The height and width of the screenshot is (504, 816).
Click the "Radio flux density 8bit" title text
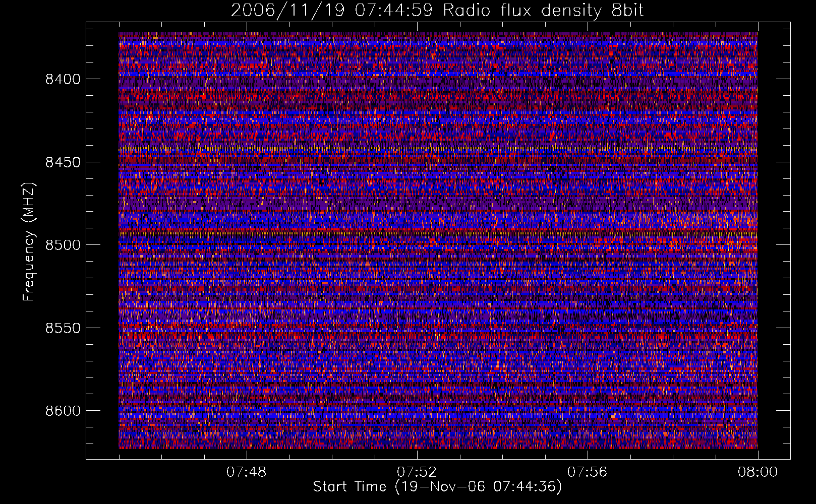543,11
